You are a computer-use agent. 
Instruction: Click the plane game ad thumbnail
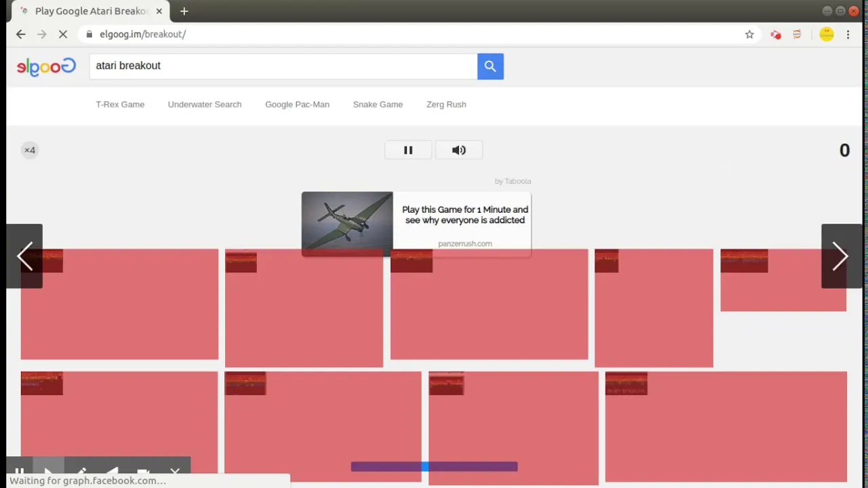click(x=347, y=224)
